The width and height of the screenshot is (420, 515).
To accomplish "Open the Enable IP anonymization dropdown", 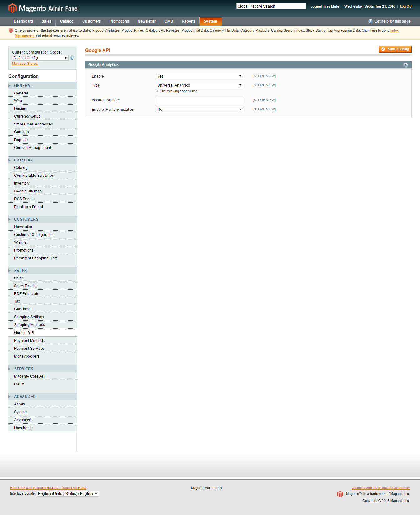I will (199, 110).
